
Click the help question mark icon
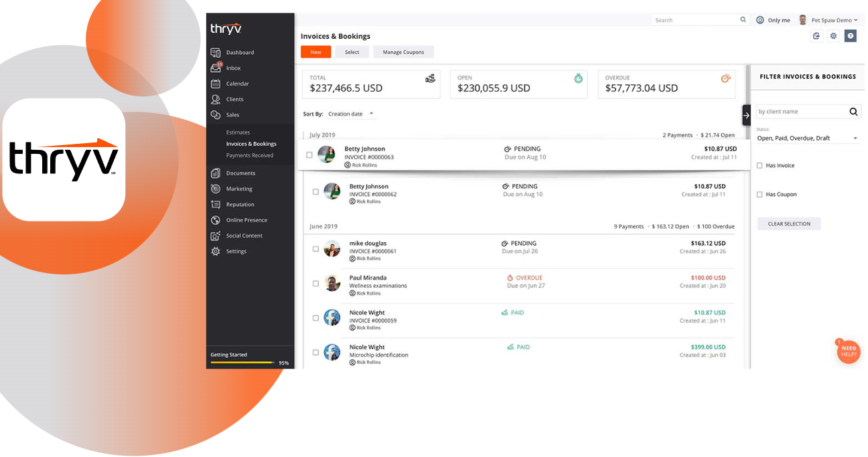pos(851,36)
